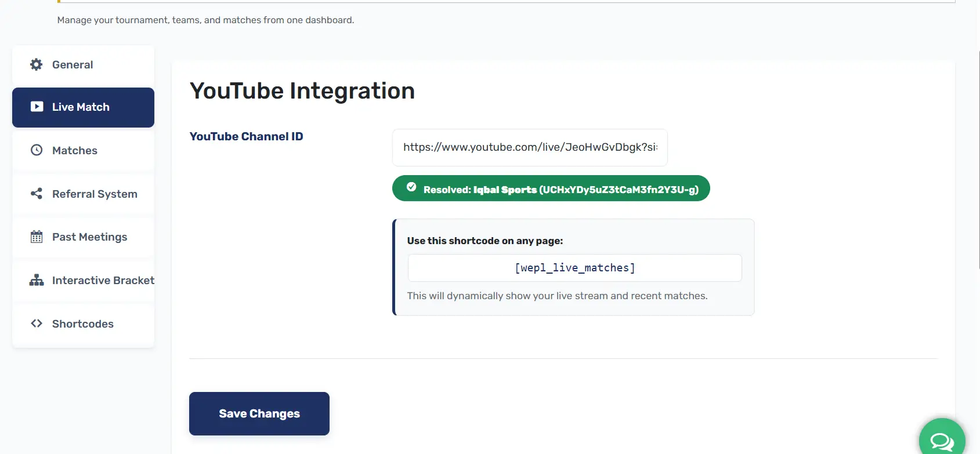Screen dimensions: 980x454
Task: Click the YouTube Channel ID input field
Action: point(530,147)
